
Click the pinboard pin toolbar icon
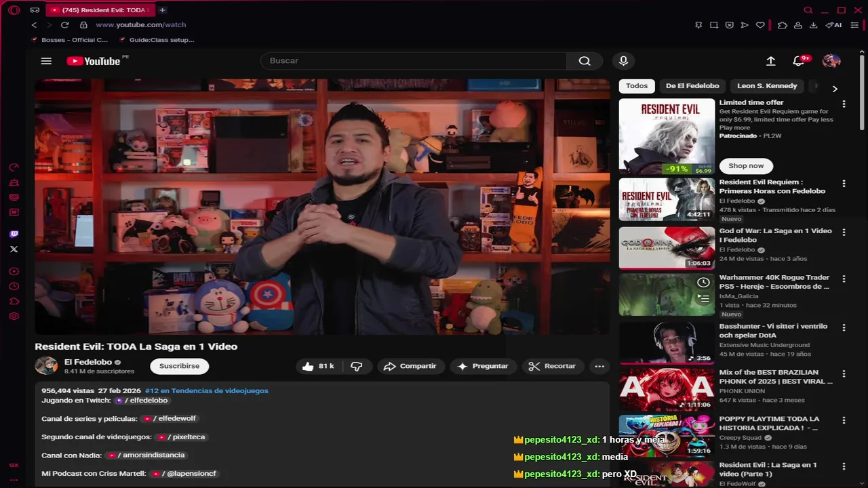tap(698, 25)
